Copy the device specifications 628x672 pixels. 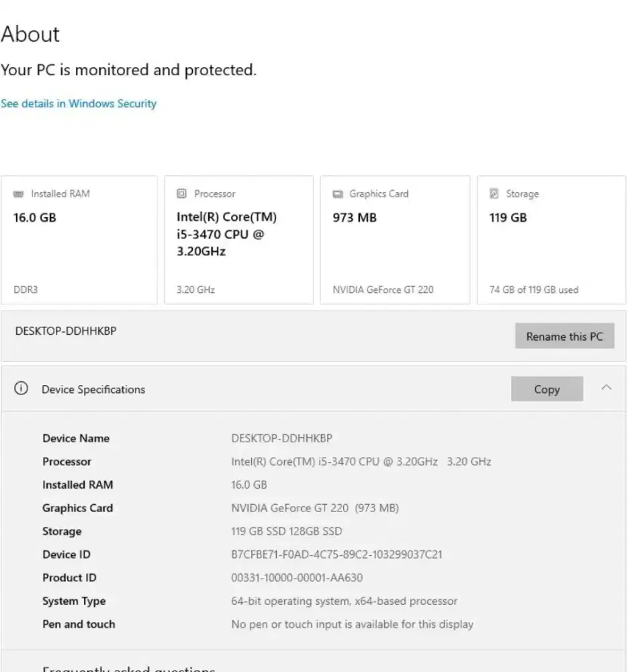pos(547,389)
